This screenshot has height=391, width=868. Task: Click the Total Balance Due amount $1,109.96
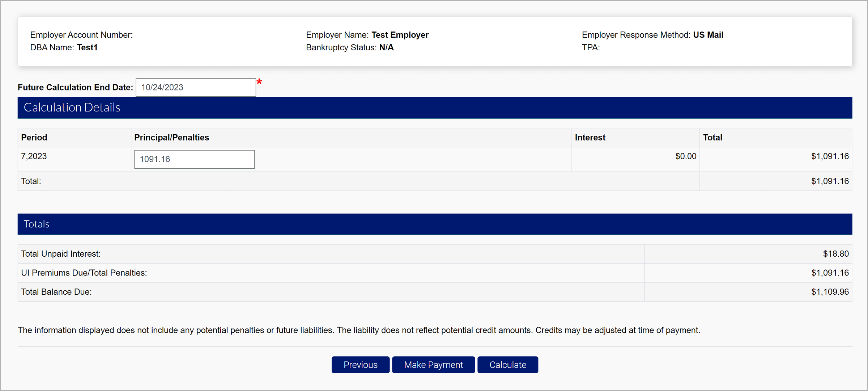pyautogui.click(x=830, y=292)
